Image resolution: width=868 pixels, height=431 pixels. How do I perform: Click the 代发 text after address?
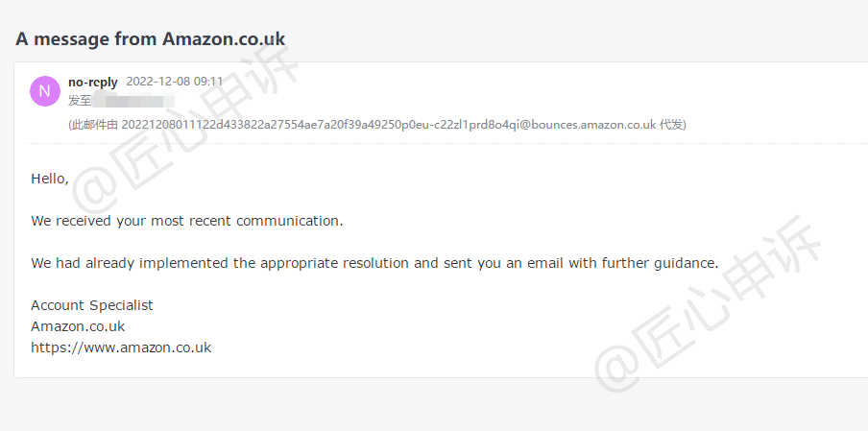[x=671, y=125]
